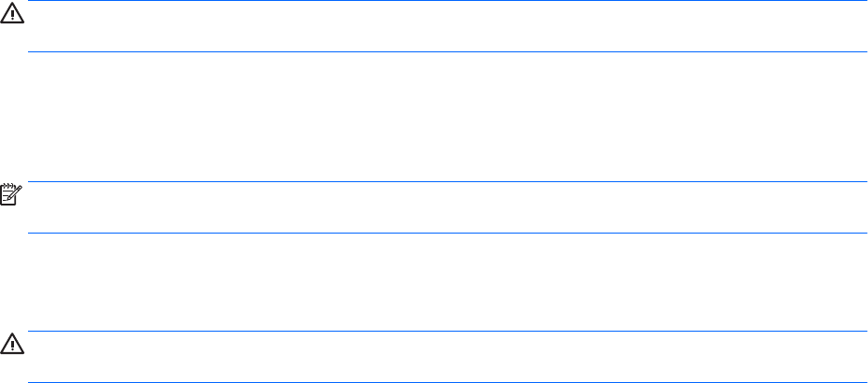
Task: Click the note pad with pencil icon
Action: coord(11,195)
